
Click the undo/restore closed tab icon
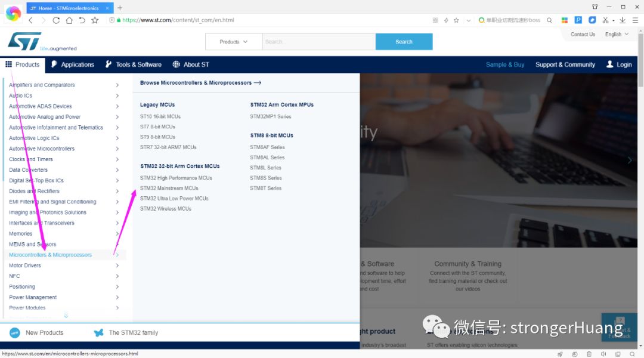(82, 20)
